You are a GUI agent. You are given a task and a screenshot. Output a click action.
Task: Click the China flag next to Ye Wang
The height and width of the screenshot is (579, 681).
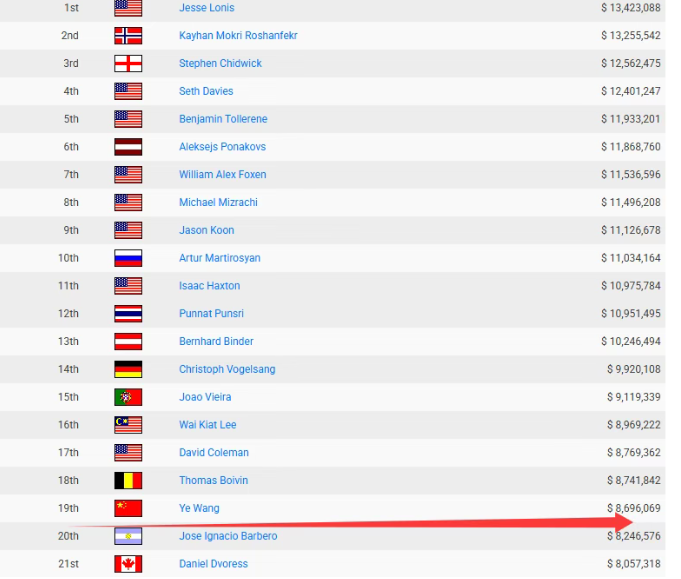point(128,508)
